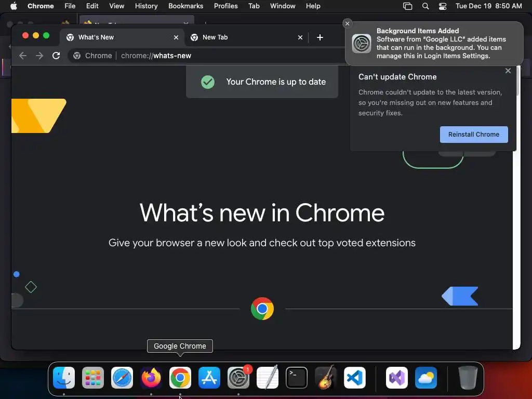Click the Your Chrome is up to date banner
This screenshot has width=532, height=399.
click(262, 82)
